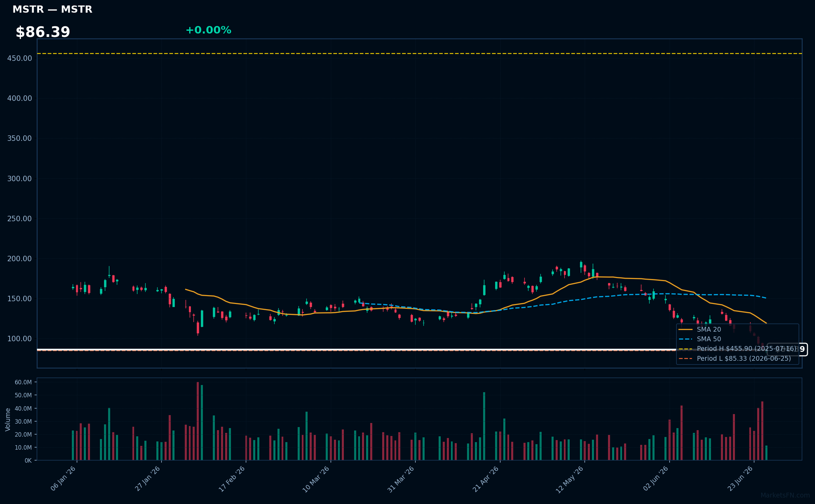Click the 350.00 price axis label

20,138
